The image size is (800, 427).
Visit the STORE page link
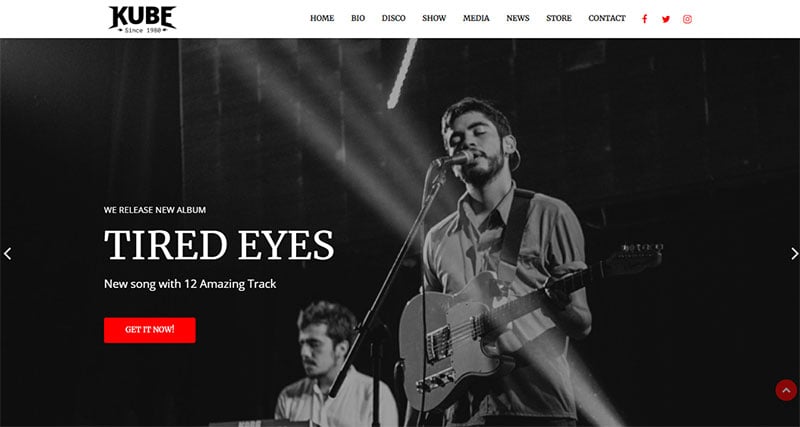(559, 18)
